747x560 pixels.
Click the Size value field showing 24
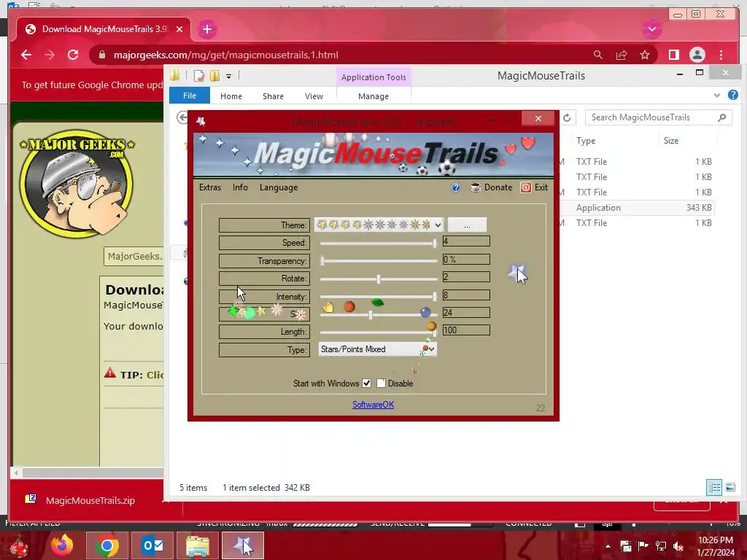466,312
